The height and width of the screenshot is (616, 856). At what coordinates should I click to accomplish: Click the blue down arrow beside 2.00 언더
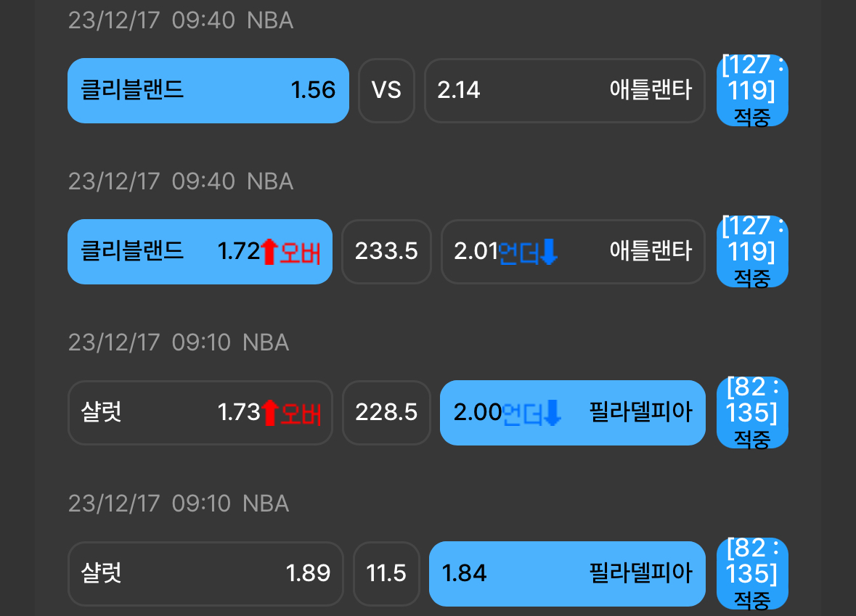click(x=553, y=413)
